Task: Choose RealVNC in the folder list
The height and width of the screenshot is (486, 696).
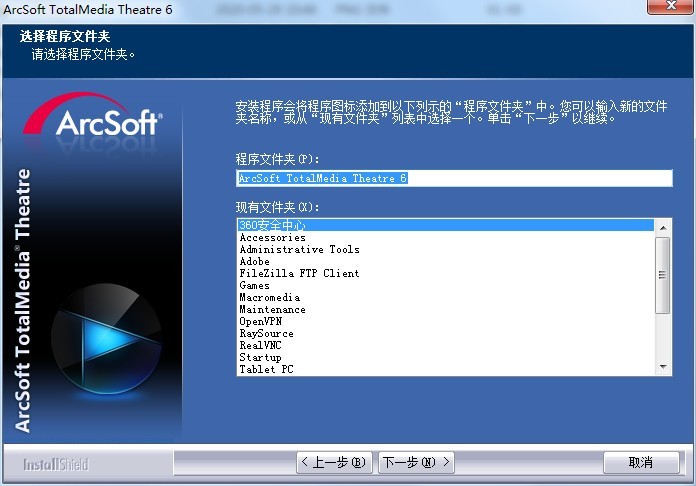Action: coord(445,345)
